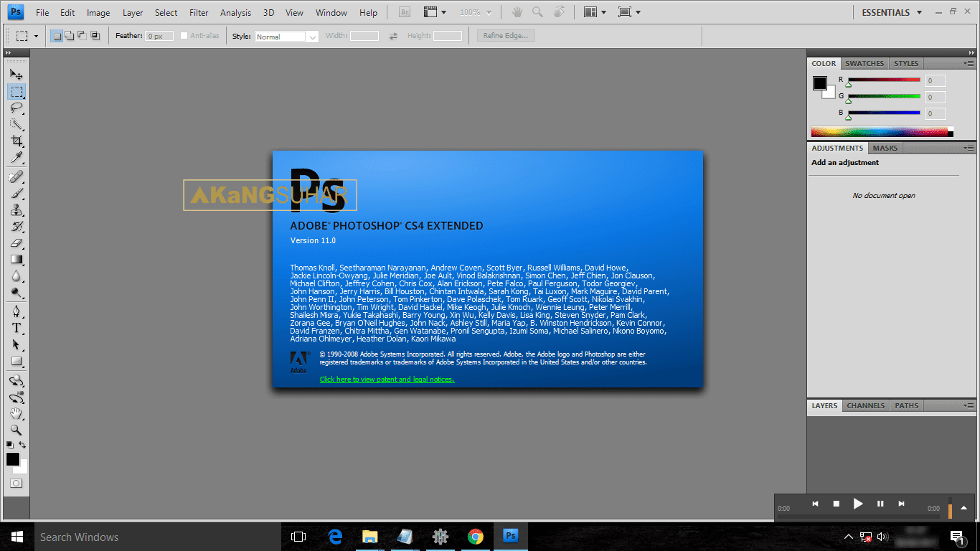Switch to the Swatches tab
The width and height of the screenshot is (980, 551).
coord(864,63)
